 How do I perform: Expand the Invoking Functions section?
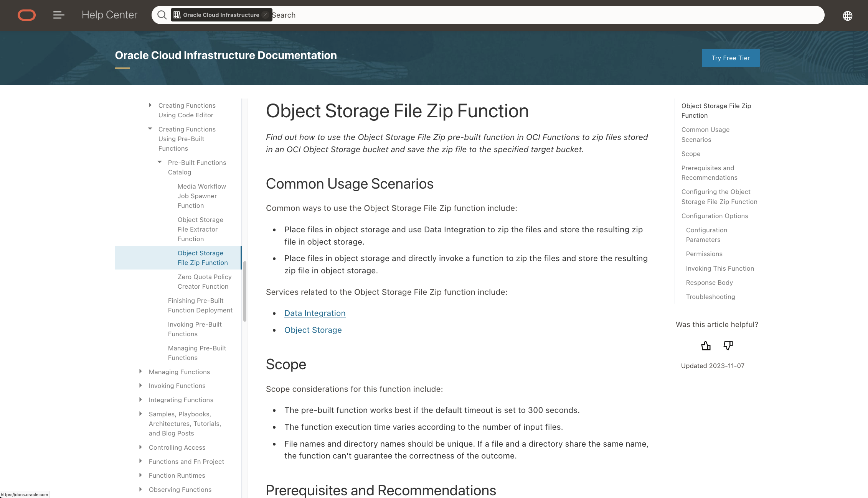[x=140, y=385]
